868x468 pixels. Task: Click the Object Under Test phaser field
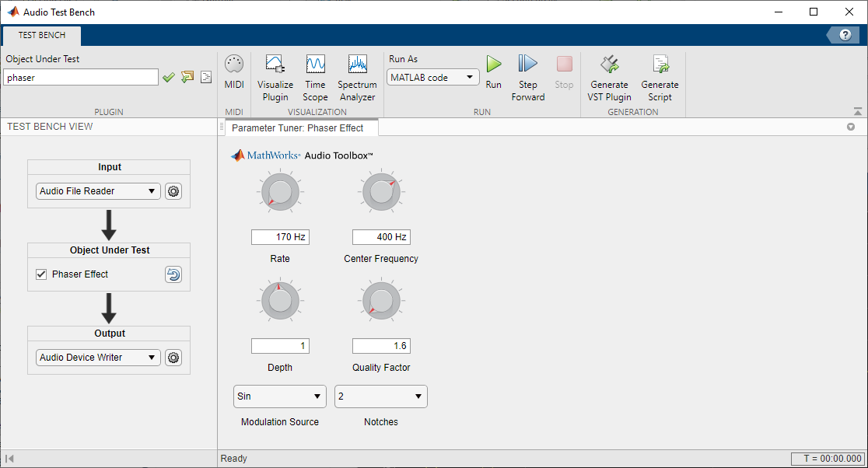81,78
